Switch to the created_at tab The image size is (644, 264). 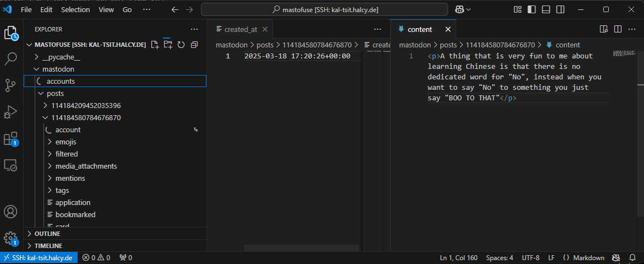241,30
